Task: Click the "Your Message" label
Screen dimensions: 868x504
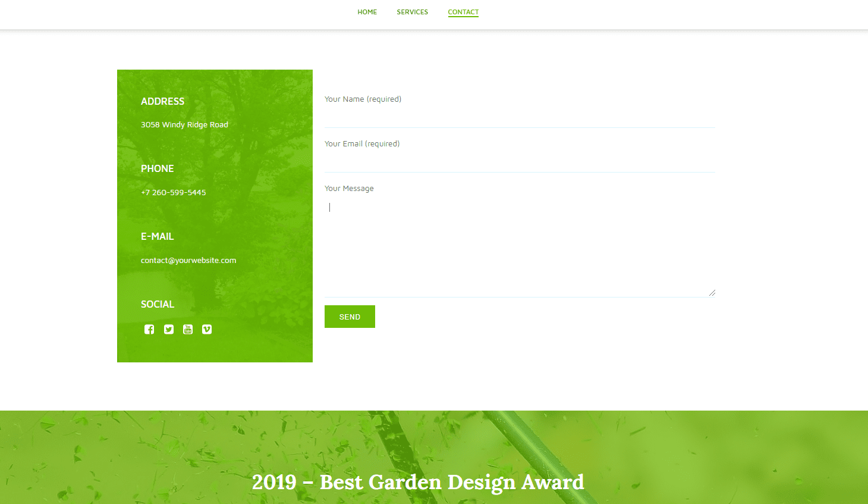Action: 349,189
